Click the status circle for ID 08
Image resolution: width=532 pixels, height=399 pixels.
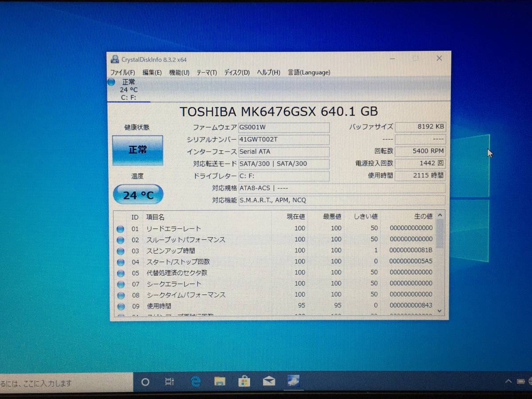[x=120, y=295]
